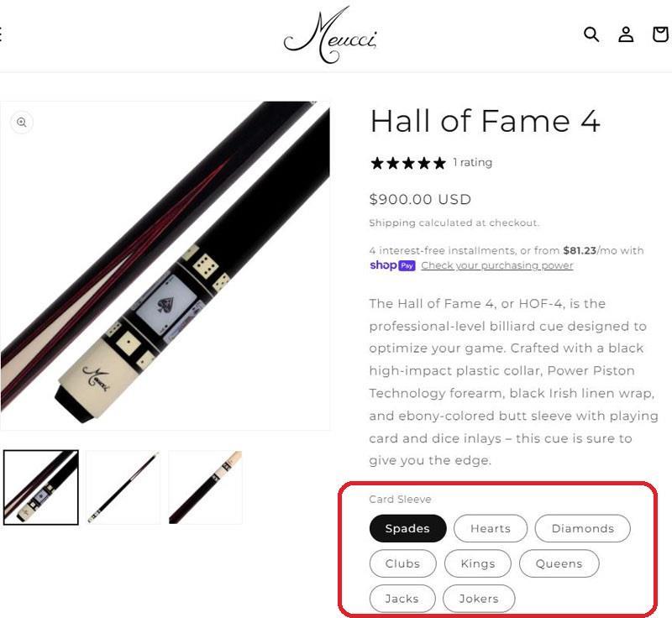Screen dimensions: 672x618
Task: Show the full-length cue thumbnail
Action: [123, 487]
